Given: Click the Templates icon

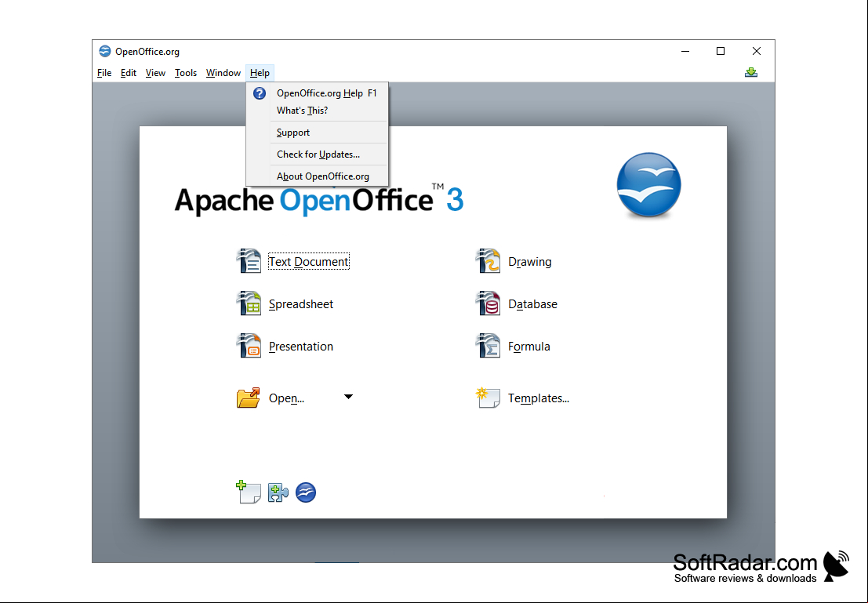Looking at the screenshot, I should tap(488, 398).
